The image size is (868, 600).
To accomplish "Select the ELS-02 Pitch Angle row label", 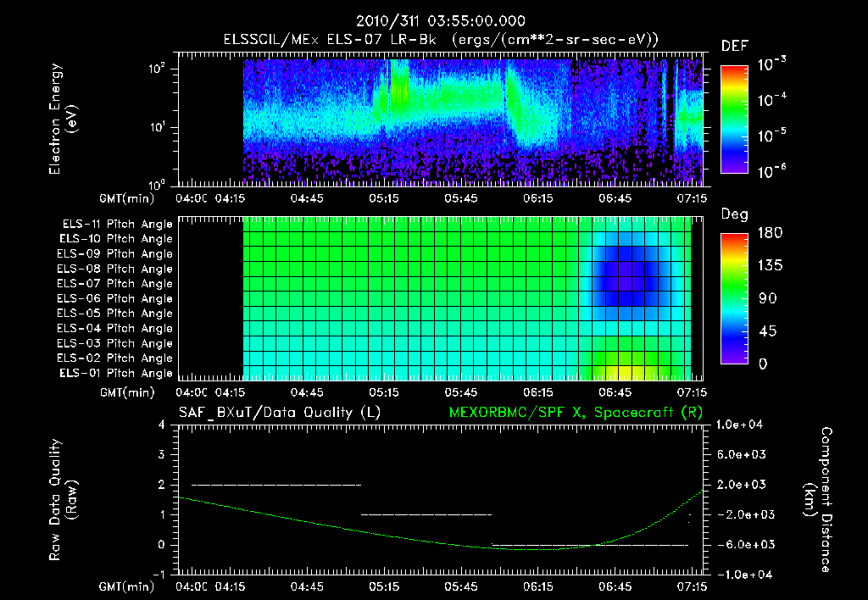I will click(115, 358).
